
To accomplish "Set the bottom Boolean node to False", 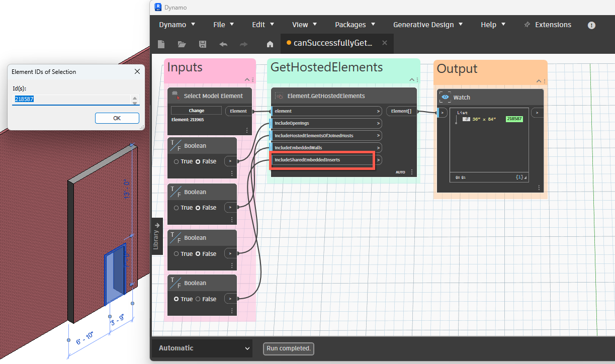I will [198, 299].
